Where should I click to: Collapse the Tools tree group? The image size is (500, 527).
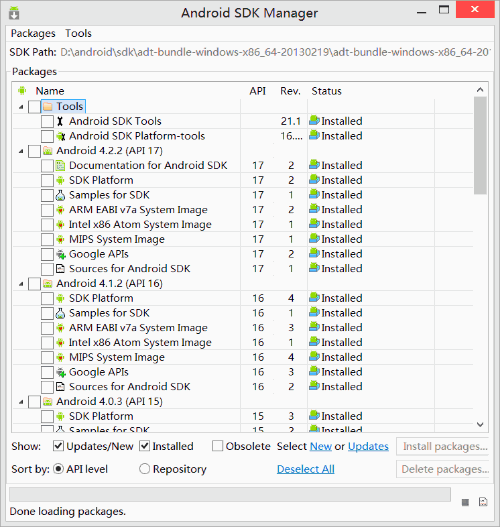click(21, 107)
